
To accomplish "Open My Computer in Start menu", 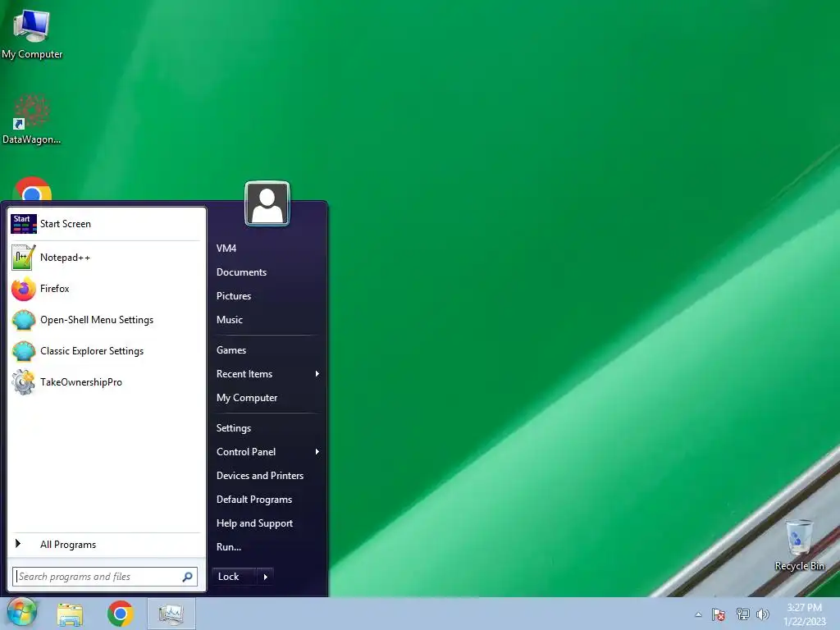I will coord(247,398).
